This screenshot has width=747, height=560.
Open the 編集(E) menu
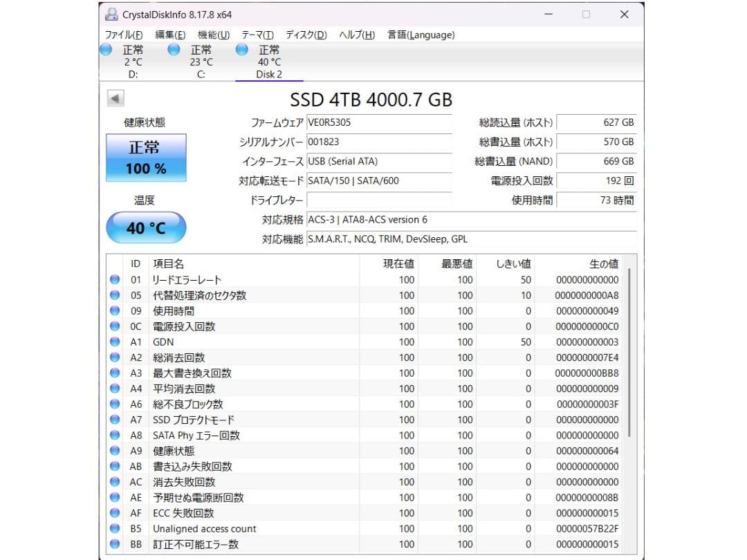170,35
